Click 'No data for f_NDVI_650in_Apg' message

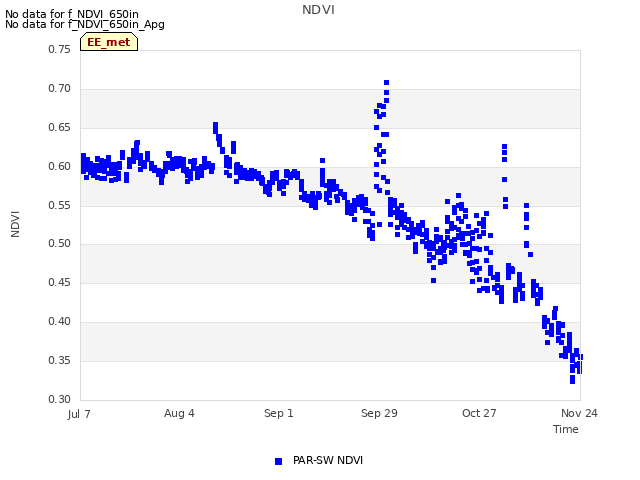85,24
